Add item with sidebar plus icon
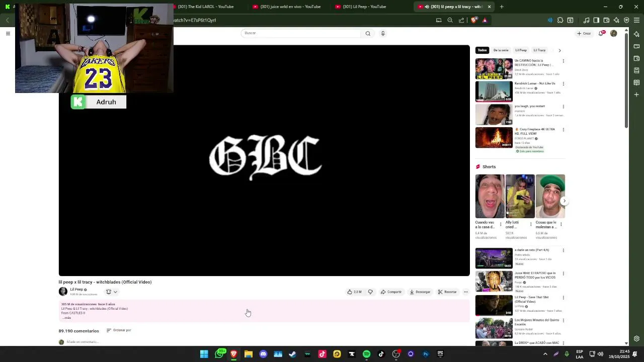This screenshot has height=362, width=644. 636,95
